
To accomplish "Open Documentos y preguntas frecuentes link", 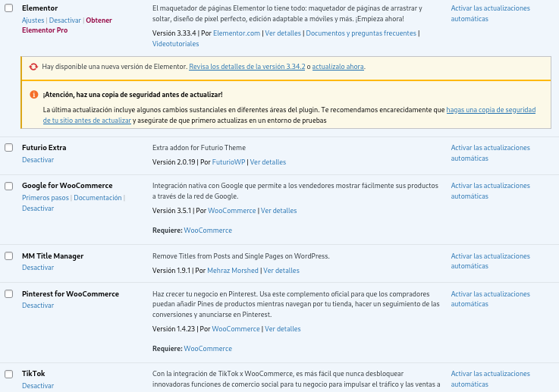I will tap(361, 33).
